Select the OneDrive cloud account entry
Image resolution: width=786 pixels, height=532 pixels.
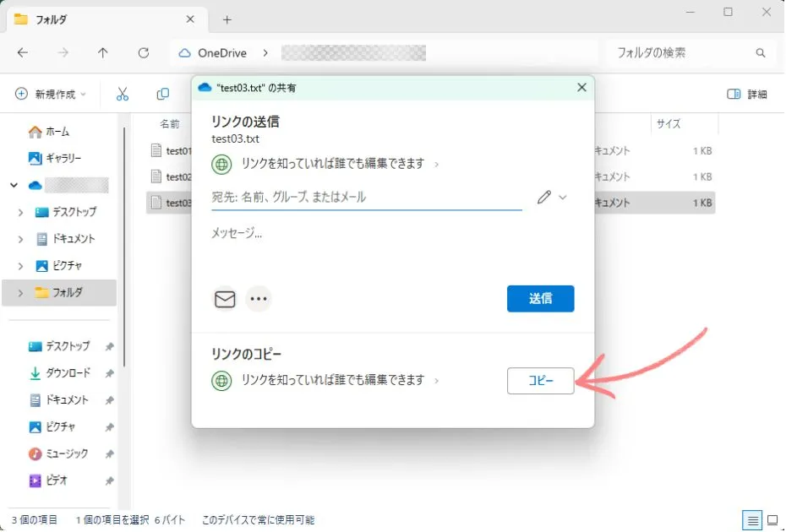pyautogui.click(x=68, y=185)
